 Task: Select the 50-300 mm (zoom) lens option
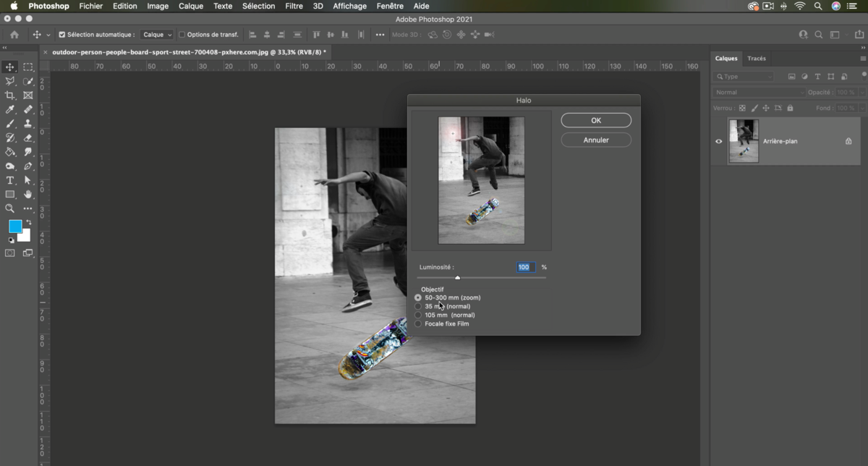point(418,297)
